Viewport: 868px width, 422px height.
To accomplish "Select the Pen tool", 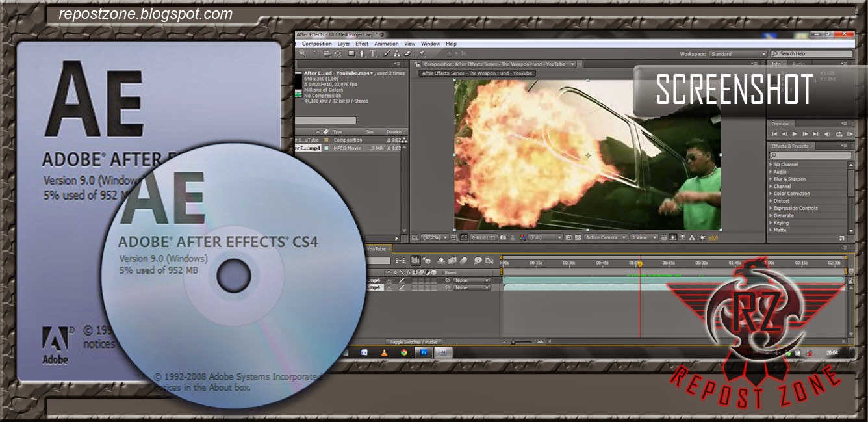I will [x=362, y=53].
